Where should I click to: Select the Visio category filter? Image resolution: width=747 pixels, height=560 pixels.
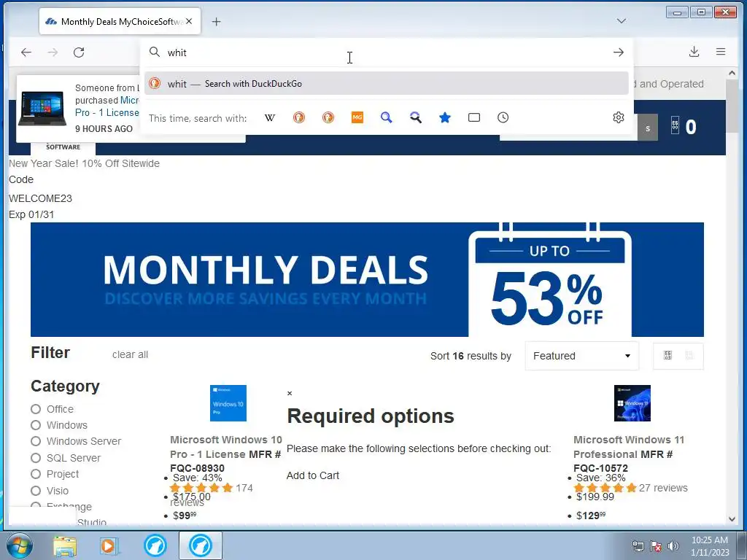(x=36, y=491)
